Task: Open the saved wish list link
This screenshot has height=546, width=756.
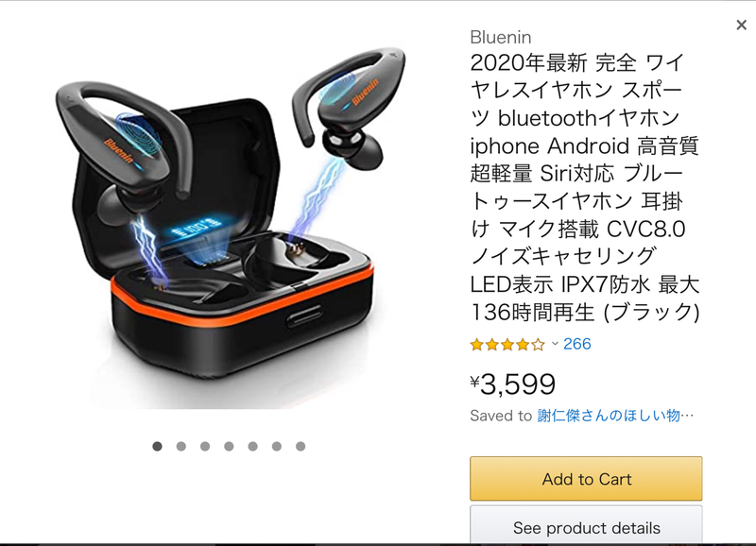Action: pos(615,416)
